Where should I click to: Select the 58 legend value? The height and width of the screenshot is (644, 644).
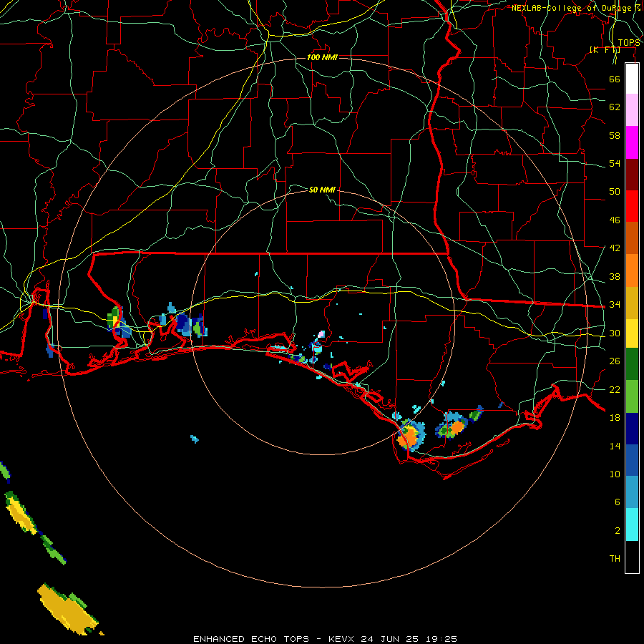coord(615,135)
